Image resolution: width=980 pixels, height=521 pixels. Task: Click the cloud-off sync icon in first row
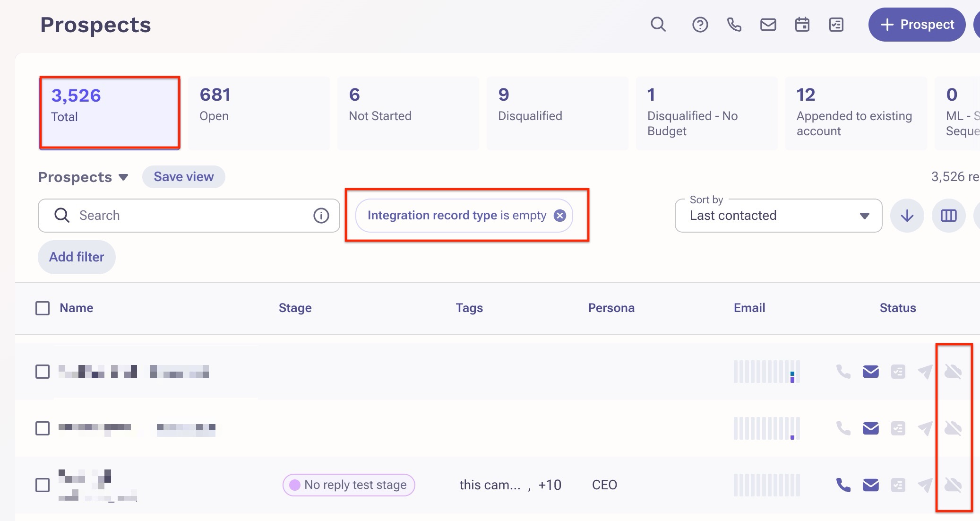point(953,372)
